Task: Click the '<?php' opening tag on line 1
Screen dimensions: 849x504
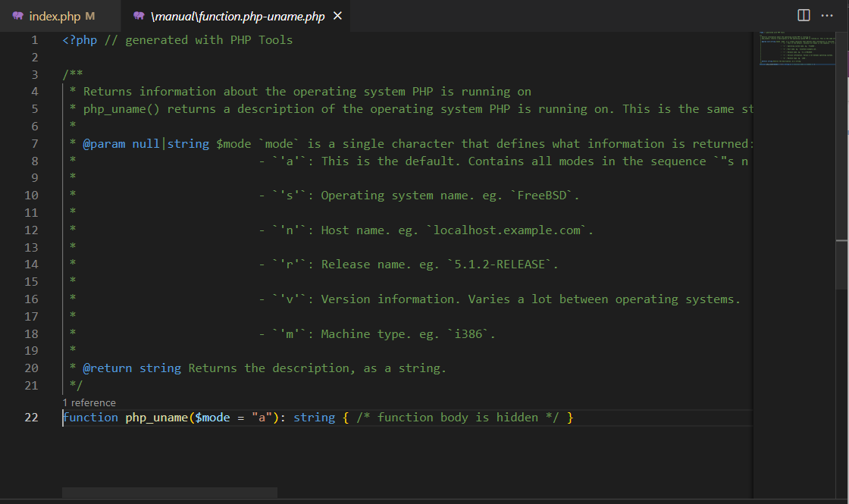Action: [80, 40]
